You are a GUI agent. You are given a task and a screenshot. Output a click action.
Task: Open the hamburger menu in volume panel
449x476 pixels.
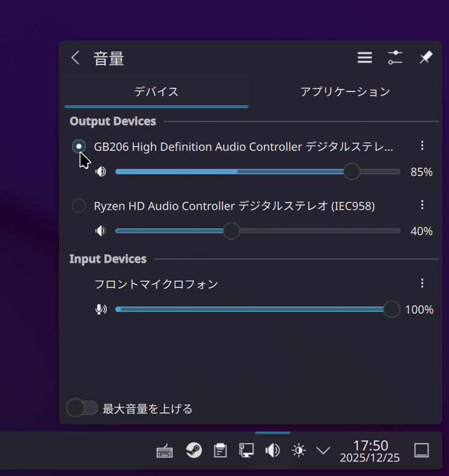tap(365, 58)
